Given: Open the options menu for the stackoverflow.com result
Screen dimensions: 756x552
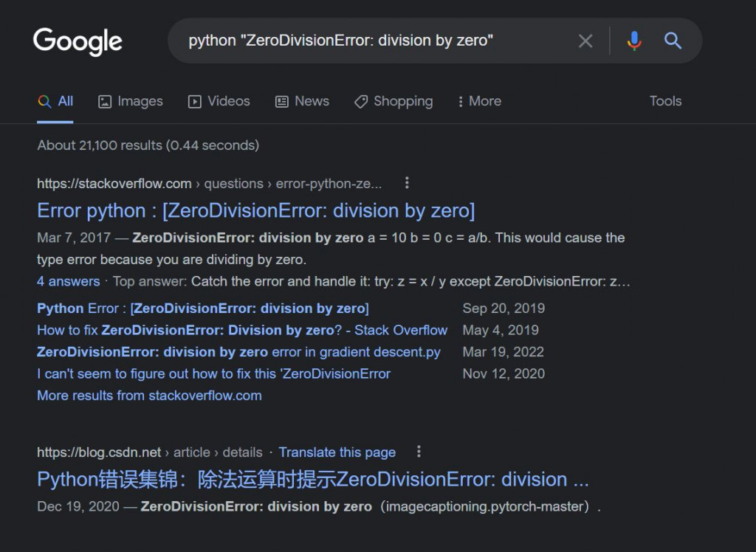Looking at the screenshot, I should (407, 183).
